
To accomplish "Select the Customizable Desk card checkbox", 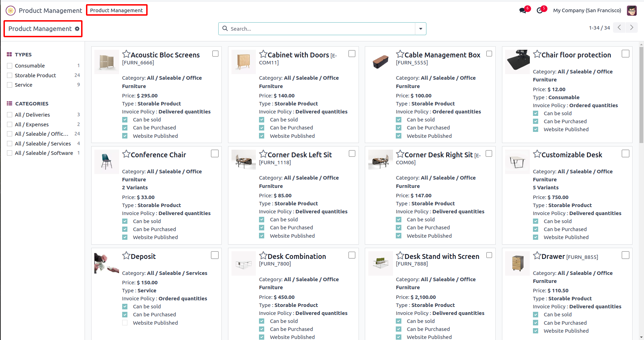I will click(x=626, y=153).
